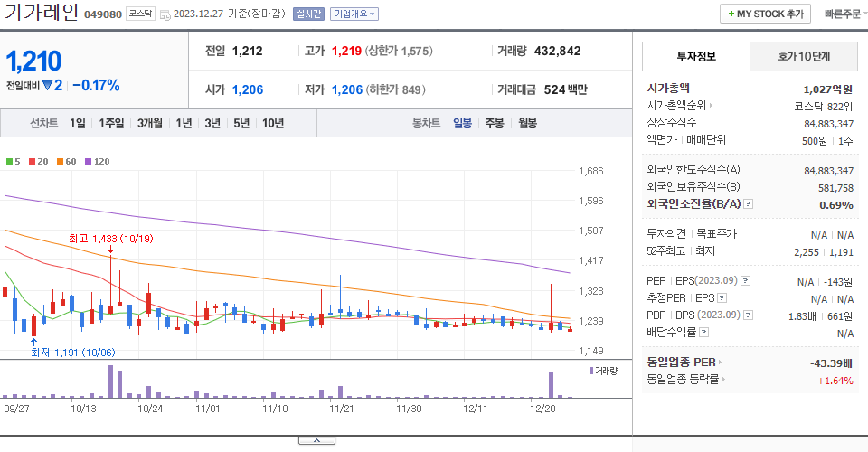Screen dimensions: 868x452
Task: Click the green 5-day moving average legend
Action: (14, 162)
